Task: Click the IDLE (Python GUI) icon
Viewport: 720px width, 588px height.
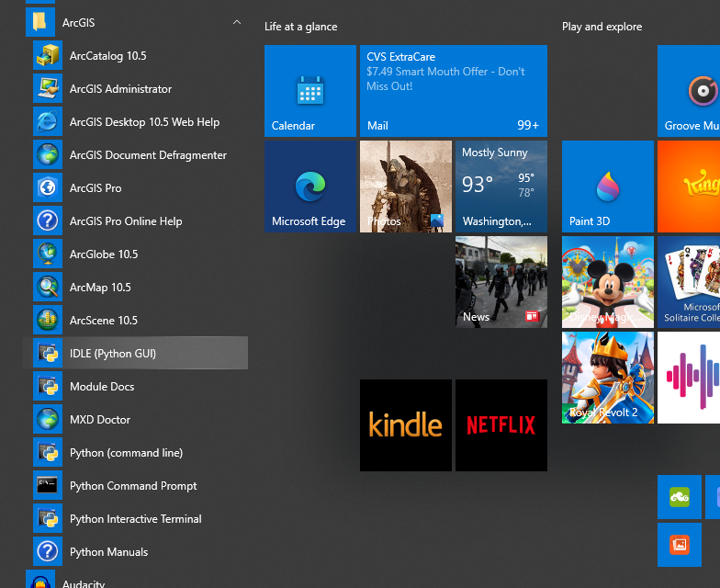Action: tap(48, 353)
